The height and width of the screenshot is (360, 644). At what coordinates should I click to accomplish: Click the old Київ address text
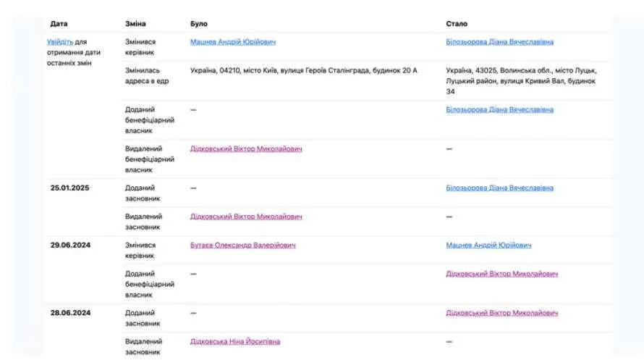click(303, 71)
